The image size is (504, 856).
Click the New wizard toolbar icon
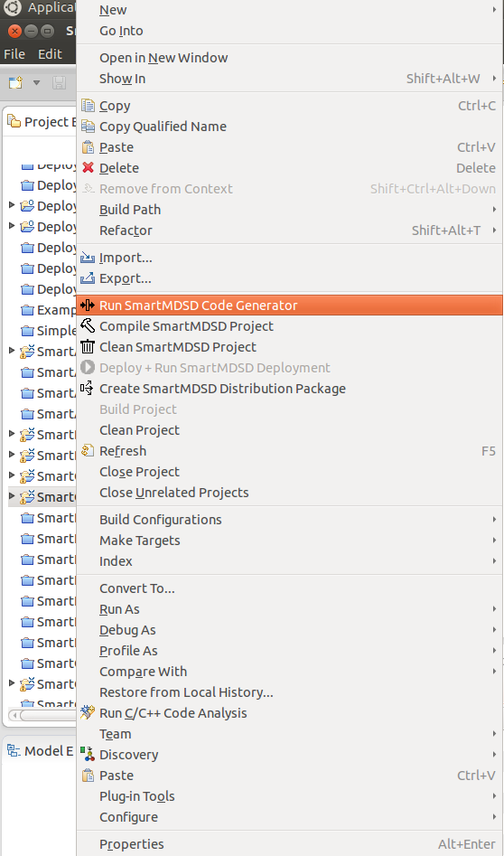(x=16, y=82)
